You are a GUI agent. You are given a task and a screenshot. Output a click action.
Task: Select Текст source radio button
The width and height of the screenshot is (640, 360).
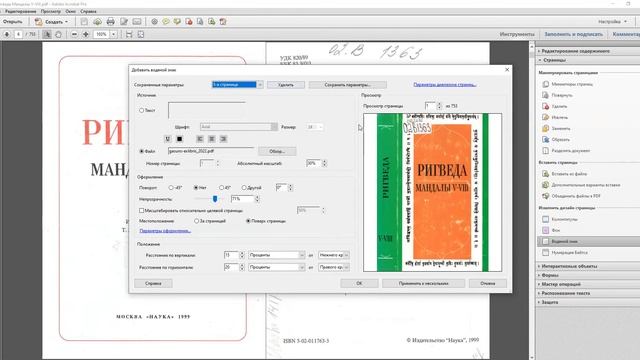tap(142, 110)
